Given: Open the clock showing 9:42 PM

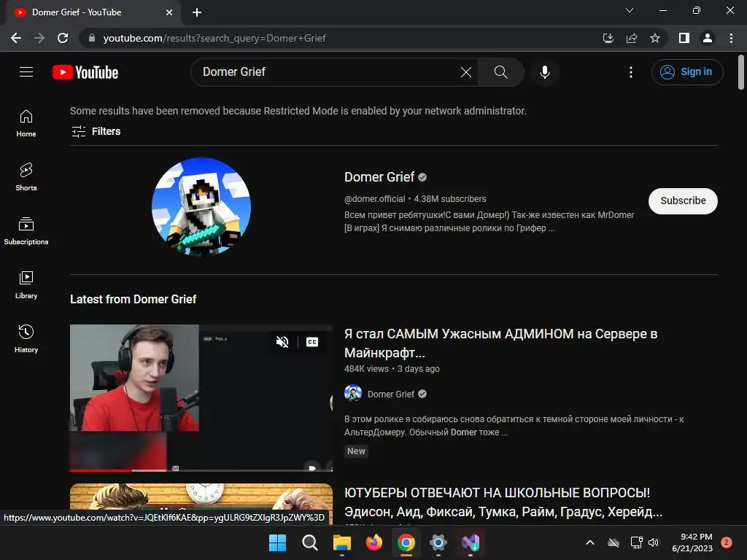Looking at the screenshot, I should (x=692, y=542).
